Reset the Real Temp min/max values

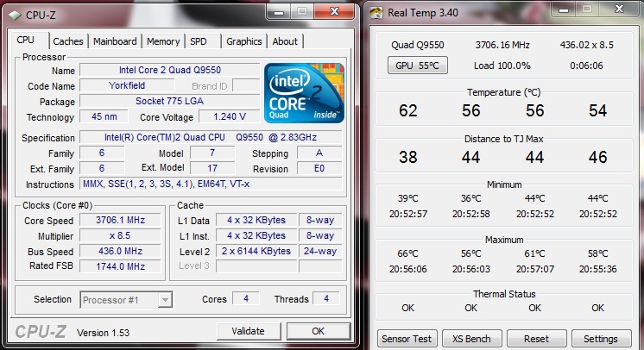[536, 339]
